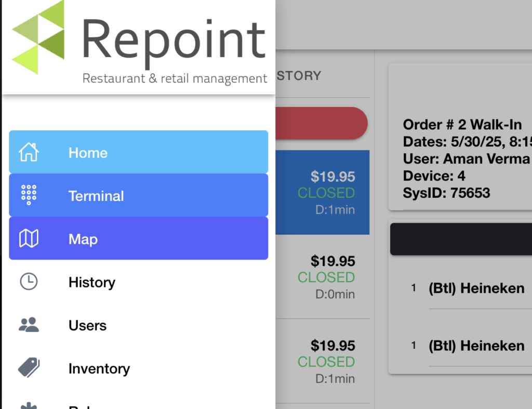The image size is (532, 409).
Task: Select the blue highlighted $19.95 closed order
Action: tap(322, 192)
